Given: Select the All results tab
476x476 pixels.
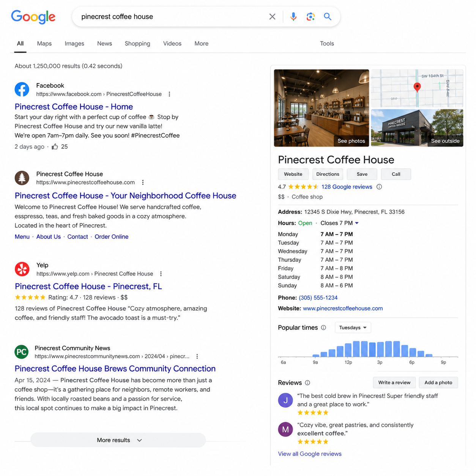Looking at the screenshot, I should 20,44.
